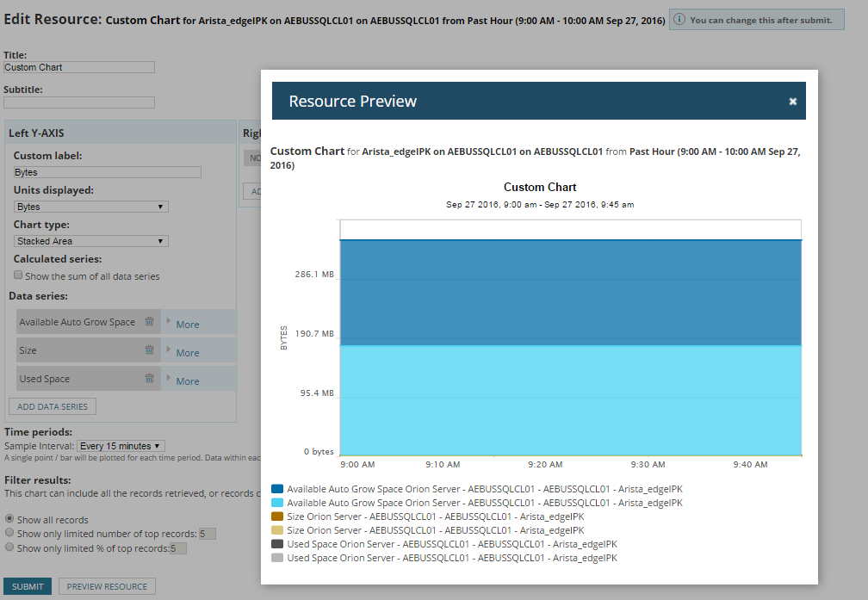
Task: Toggle light blue Available Auto Grow Space legend swatch
Action: click(277, 503)
